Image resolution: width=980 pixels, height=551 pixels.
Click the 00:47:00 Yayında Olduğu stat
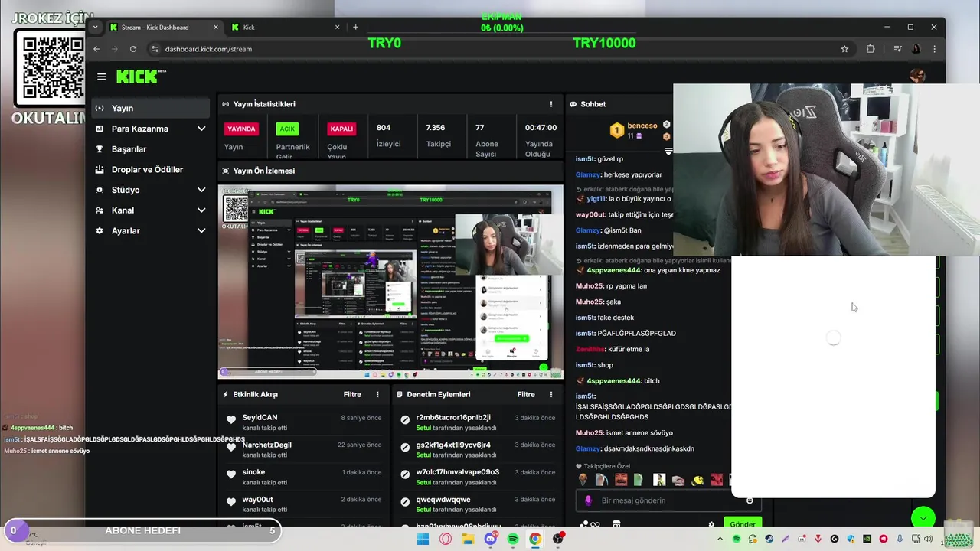(x=541, y=140)
